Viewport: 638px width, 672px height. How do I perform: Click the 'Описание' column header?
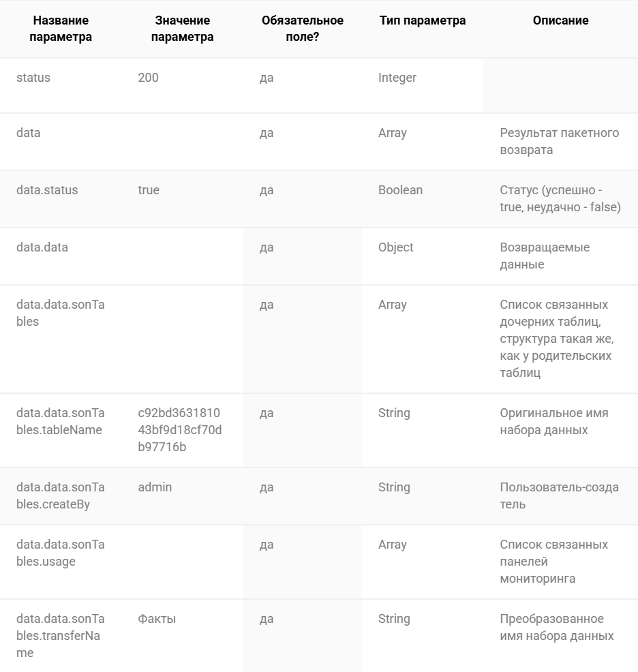pos(560,20)
